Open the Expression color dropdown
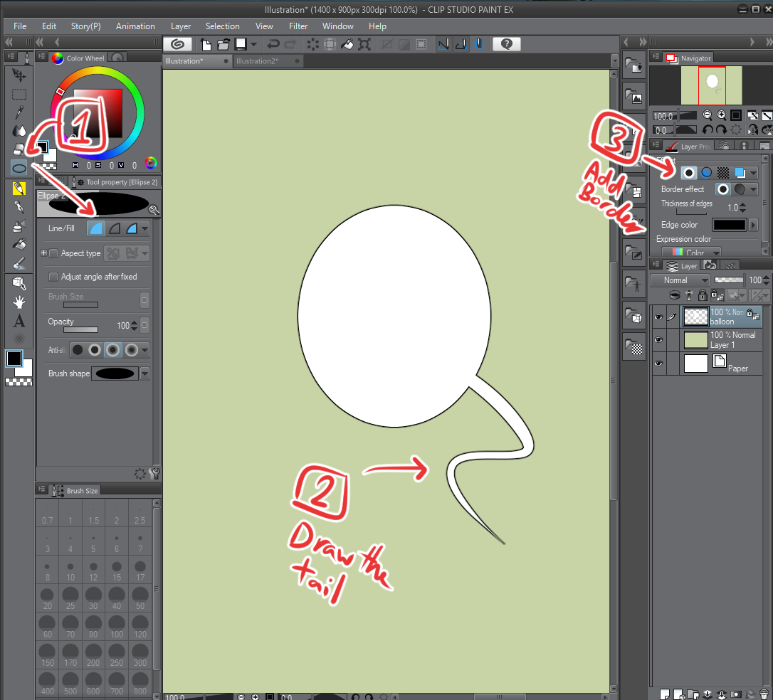The width and height of the screenshot is (773, 700). tap(691, 253)
